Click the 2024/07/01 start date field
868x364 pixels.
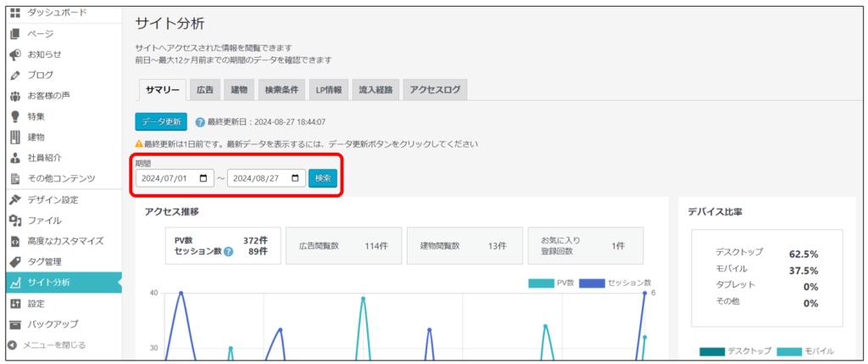(x=167, y=178)
